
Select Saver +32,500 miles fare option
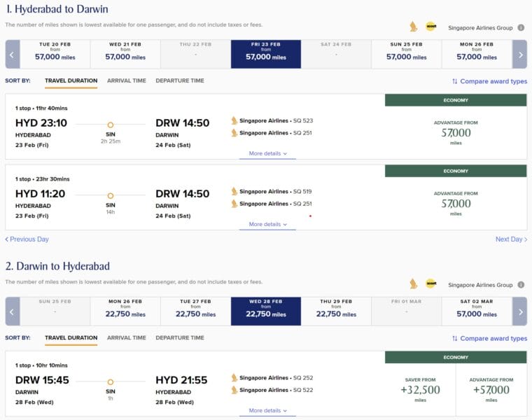pyautogui.click(x=420, y=391)
